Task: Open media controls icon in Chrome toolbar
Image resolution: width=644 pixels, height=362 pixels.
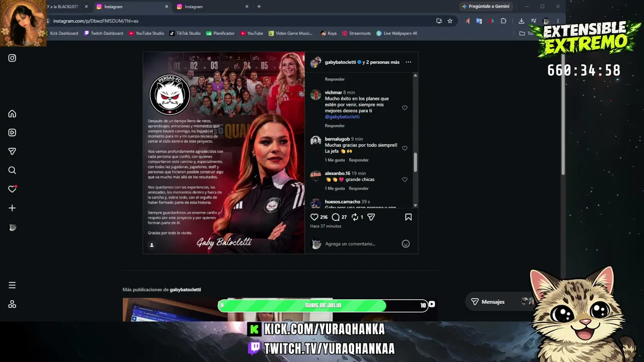Action: point(534,21)
